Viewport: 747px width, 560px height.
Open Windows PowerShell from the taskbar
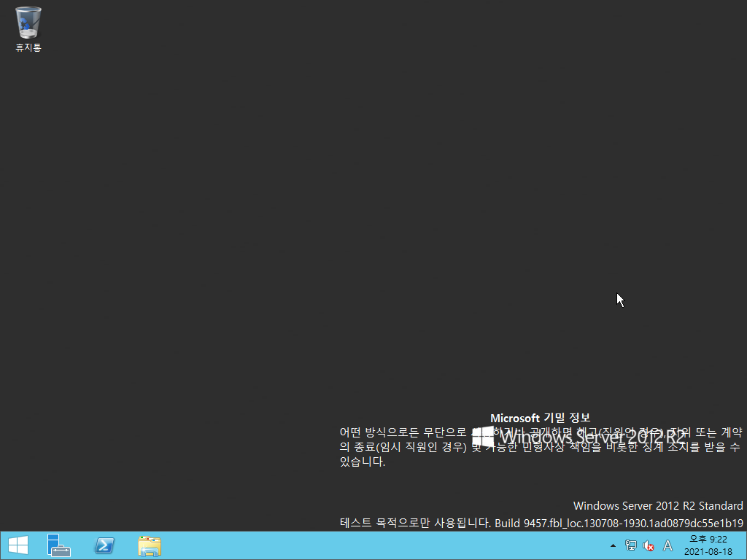click(x=104, y=545)
